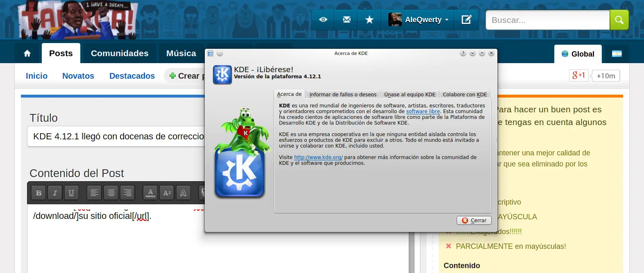Click into the Título input field
Viewport: 644px width, 273px height.
click(116, 136)
